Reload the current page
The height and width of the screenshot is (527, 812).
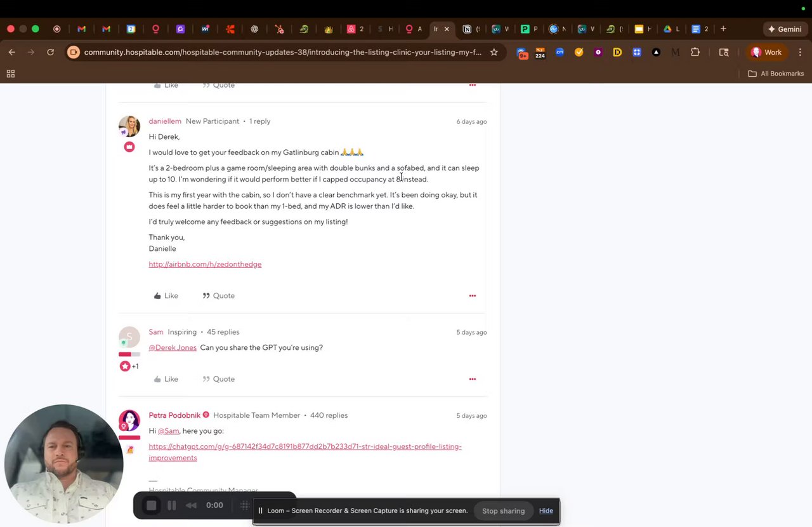pyautogui.click(x=50, y=52)
